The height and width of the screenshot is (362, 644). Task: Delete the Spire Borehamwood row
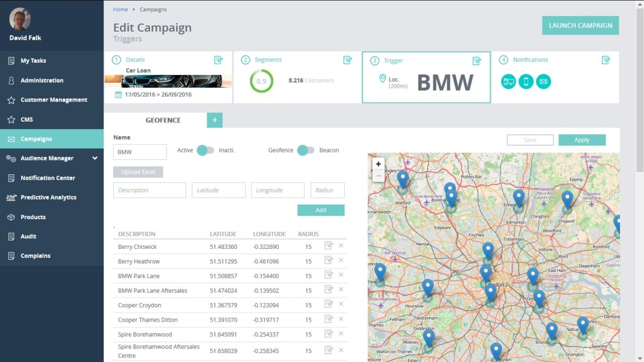point(341,333)
